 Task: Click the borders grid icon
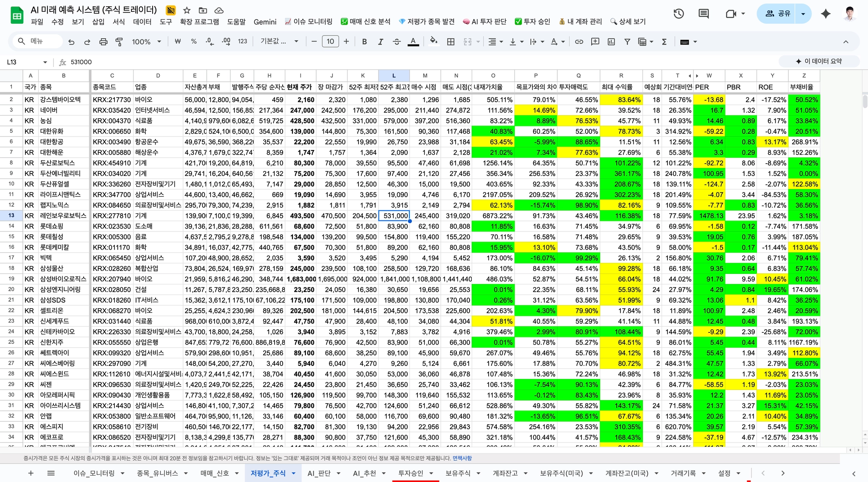451,42
